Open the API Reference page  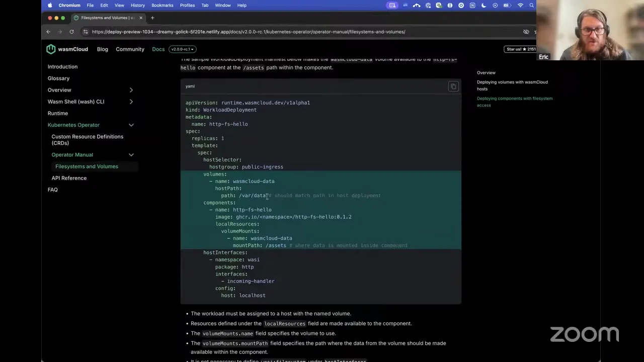[x=69, y=178]
